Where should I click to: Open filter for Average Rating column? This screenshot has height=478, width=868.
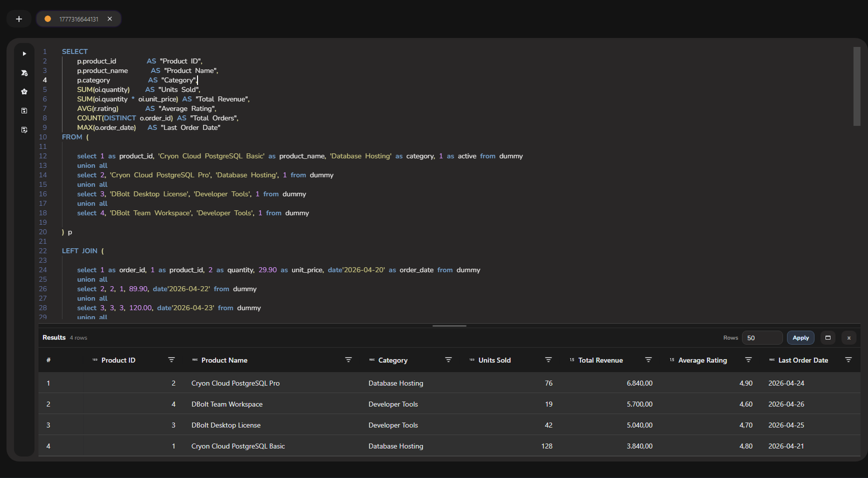[x=748, y=360]
